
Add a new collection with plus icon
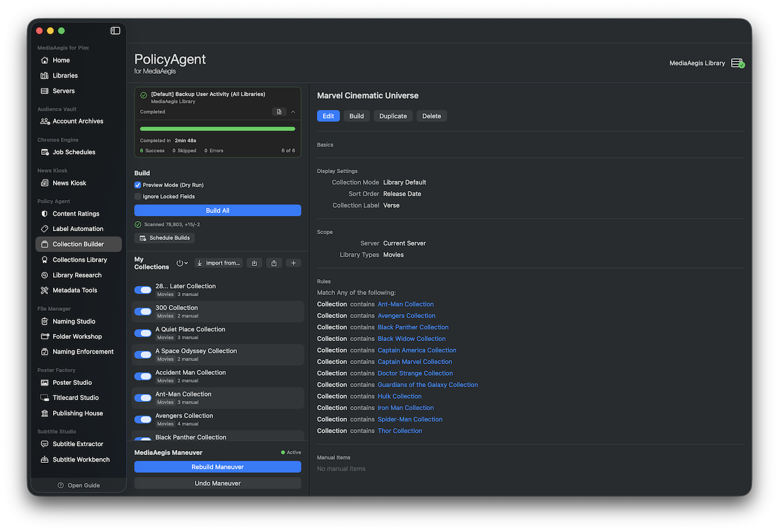(x=293, y=263)
